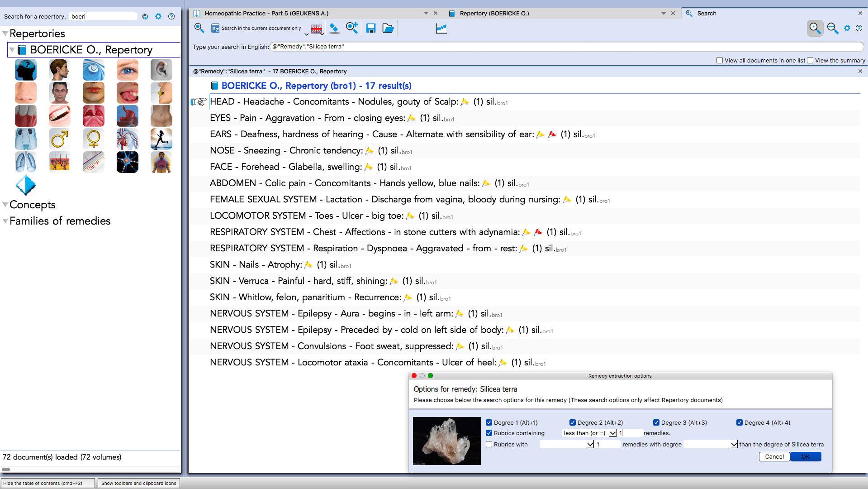Expand the Concepts section

(x=5, y=205)
